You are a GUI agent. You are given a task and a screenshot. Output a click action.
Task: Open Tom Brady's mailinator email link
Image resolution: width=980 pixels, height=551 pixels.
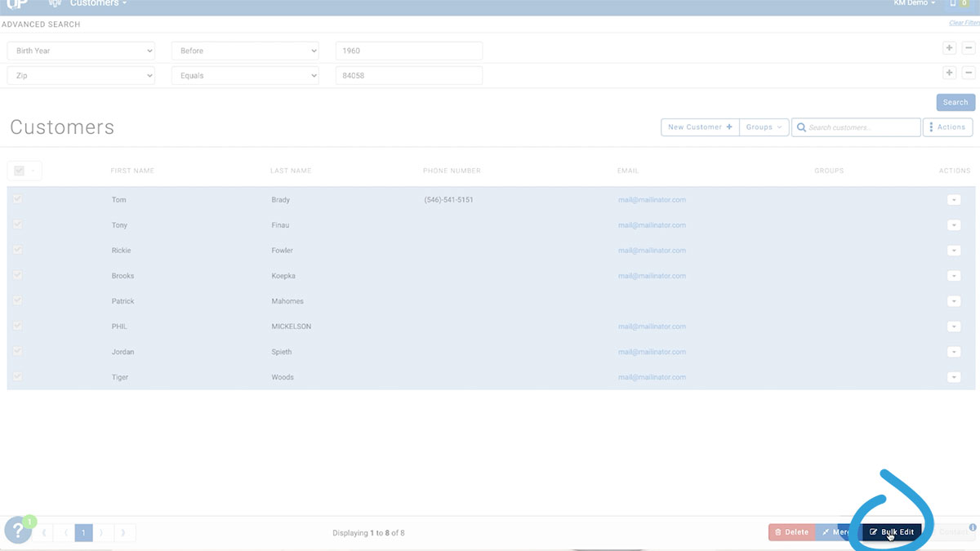pyautogui.click(x=652, y=200)
